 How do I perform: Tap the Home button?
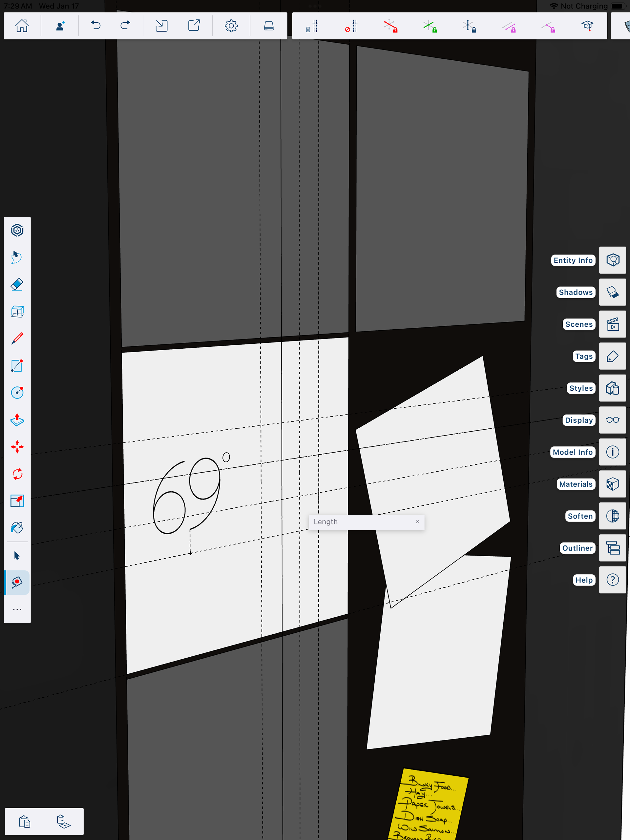[x=22, y=26]
